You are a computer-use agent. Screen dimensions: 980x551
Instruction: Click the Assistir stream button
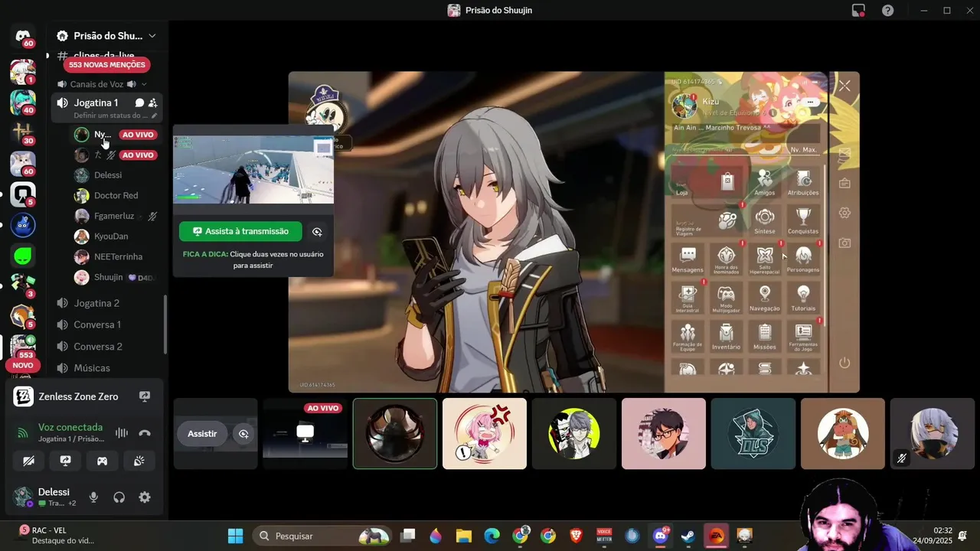(x=202, y=434)
